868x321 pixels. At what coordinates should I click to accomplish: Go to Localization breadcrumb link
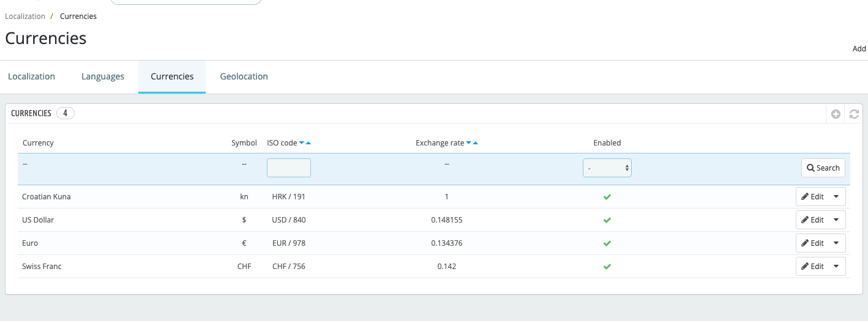[x=25, y=17]
